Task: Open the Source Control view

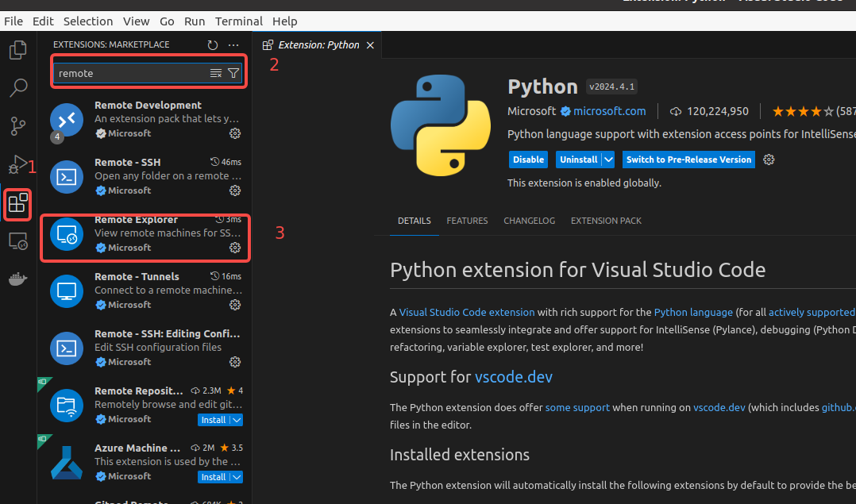Action: (x=17, y=126)
